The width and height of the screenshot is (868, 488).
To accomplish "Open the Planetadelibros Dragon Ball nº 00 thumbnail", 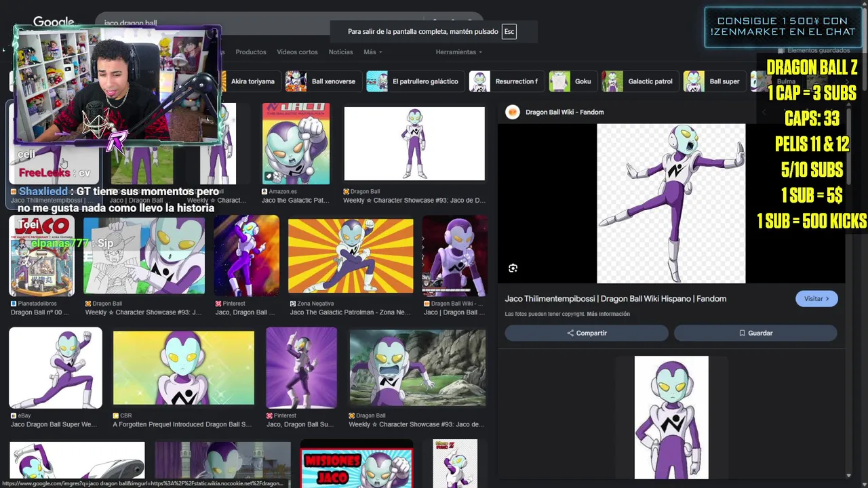I will 41,256.
